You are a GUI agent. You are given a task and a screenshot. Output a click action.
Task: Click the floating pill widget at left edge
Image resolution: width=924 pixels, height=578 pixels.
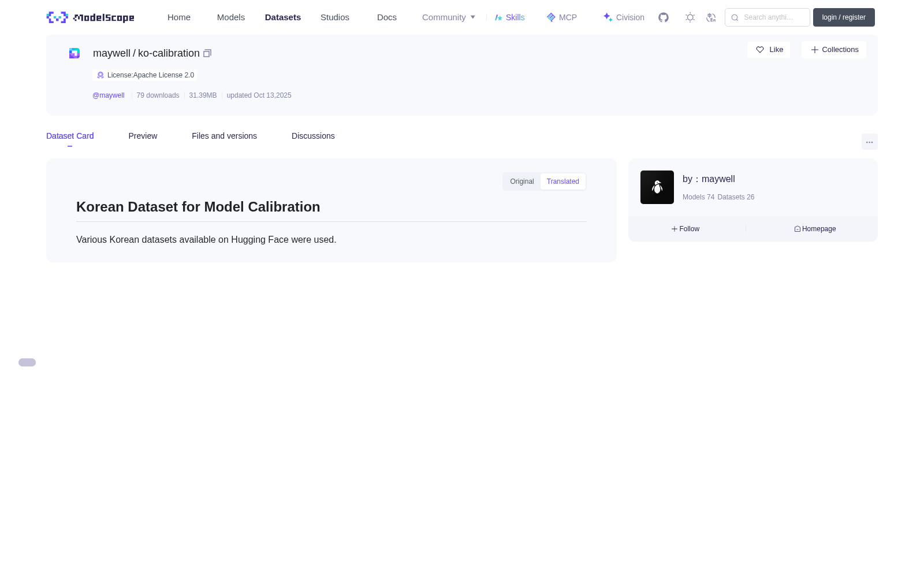pos(27,362)
